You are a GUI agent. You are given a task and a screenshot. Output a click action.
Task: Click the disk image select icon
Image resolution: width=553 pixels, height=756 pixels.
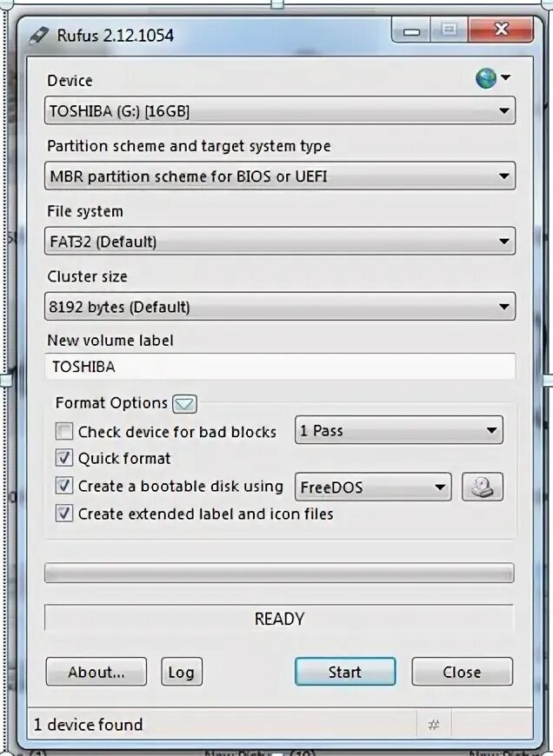(482, 487)
